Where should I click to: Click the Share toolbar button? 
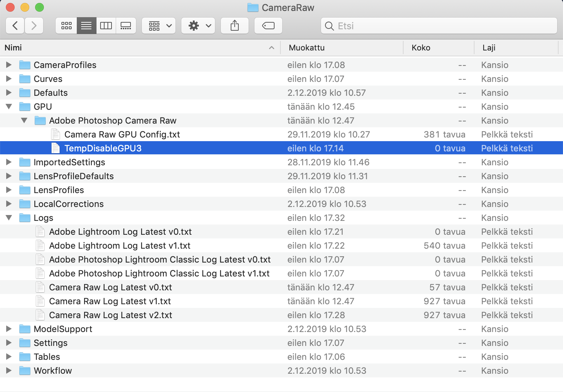[x=235, y=26]
